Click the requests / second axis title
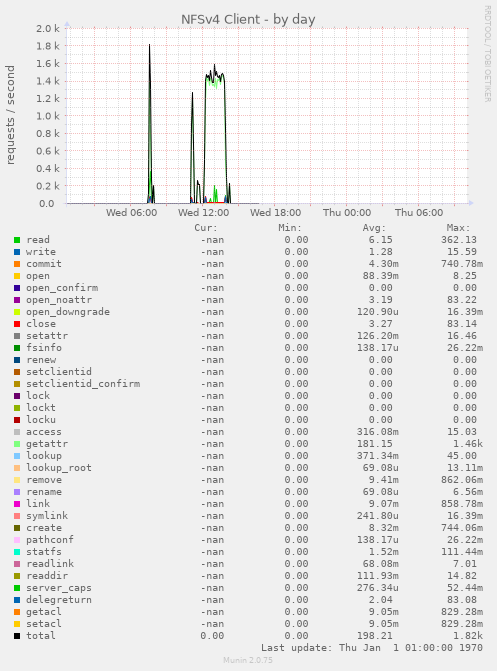497x671 pixels. coord(10,115)
